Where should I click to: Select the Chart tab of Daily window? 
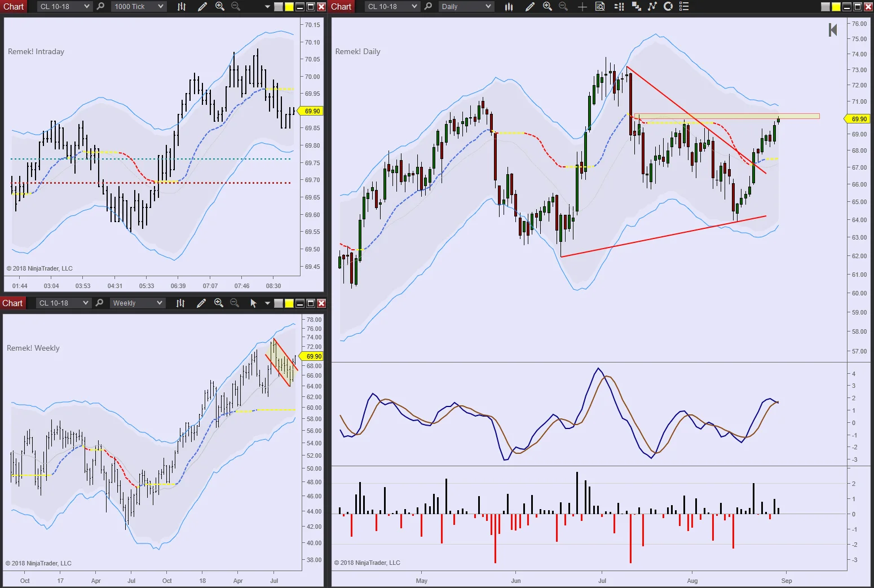point(341,7)
